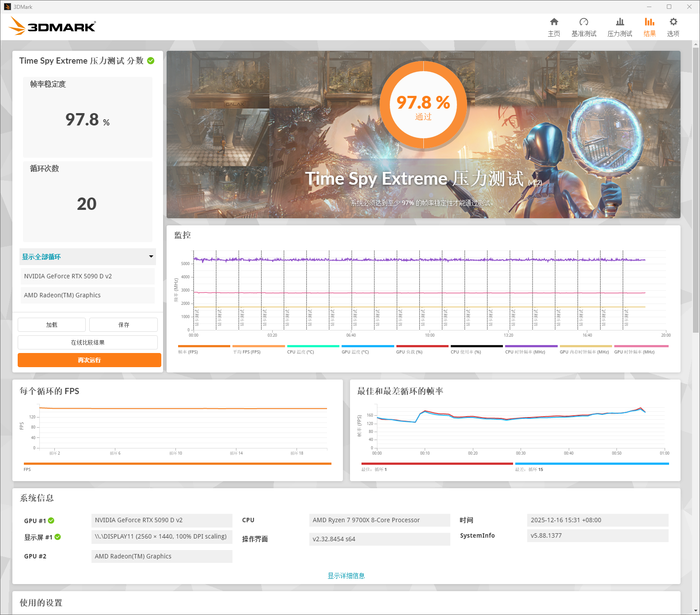
Task: Click the timestamp 2025-12-16 15:31 +08:00
Action: (x=597, y=520)
